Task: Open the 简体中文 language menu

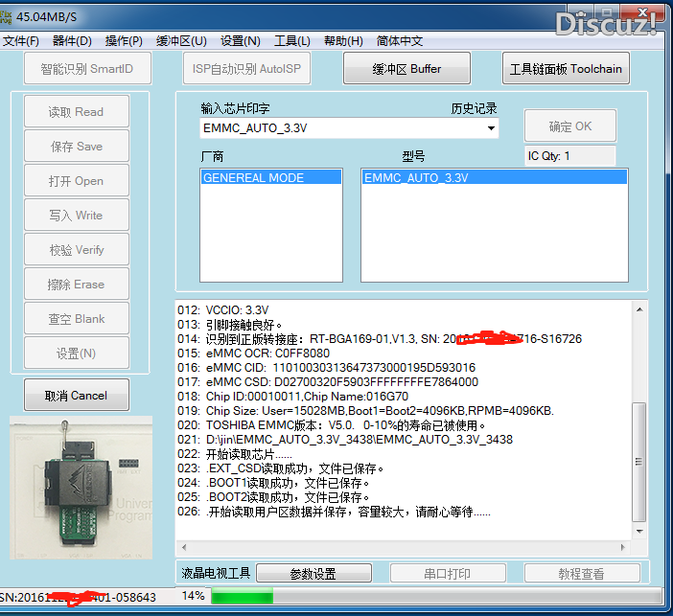Action: 400,41
